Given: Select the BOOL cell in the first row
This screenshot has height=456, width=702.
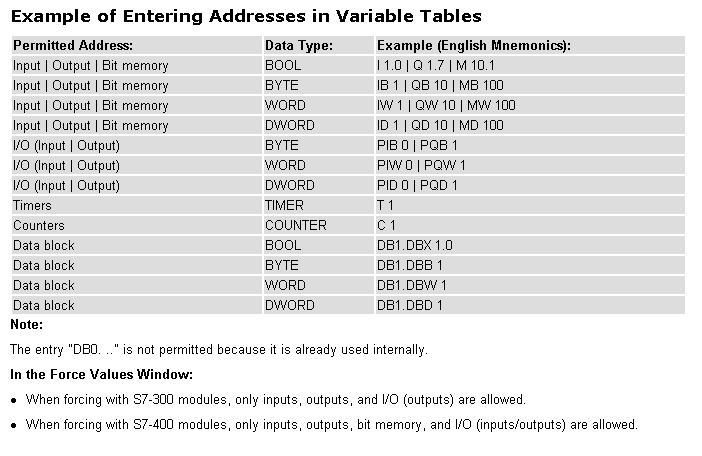Looking at the screenshot, I should click(283, 65).
